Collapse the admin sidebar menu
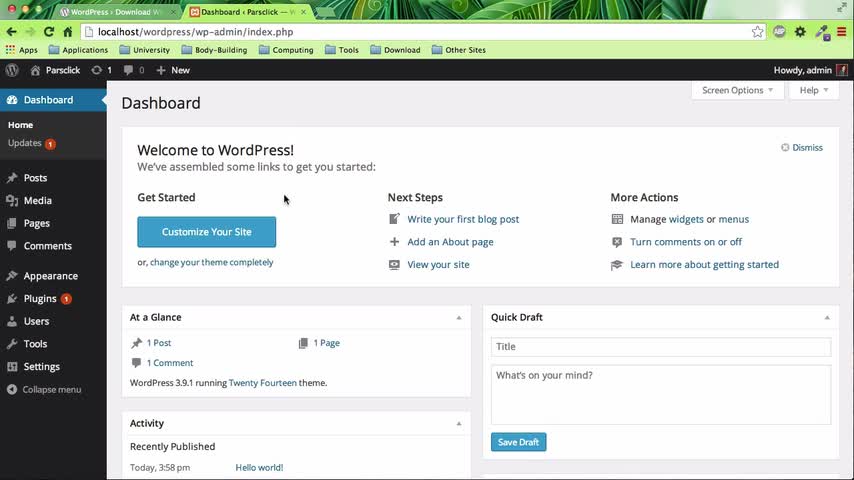The width and height of the screenshot is (854, 480). (x=44, y=390)
